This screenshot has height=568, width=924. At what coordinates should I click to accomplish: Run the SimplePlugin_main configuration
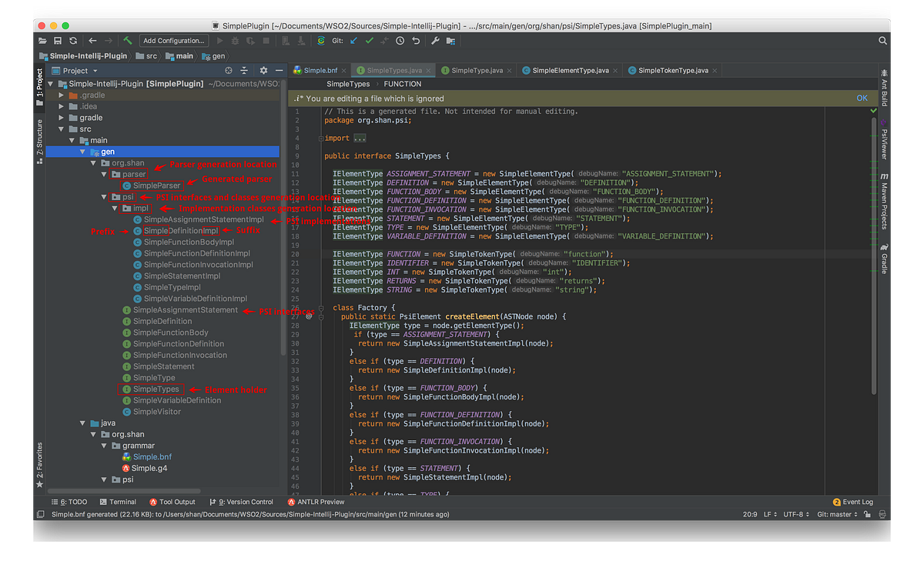[219, 41]
